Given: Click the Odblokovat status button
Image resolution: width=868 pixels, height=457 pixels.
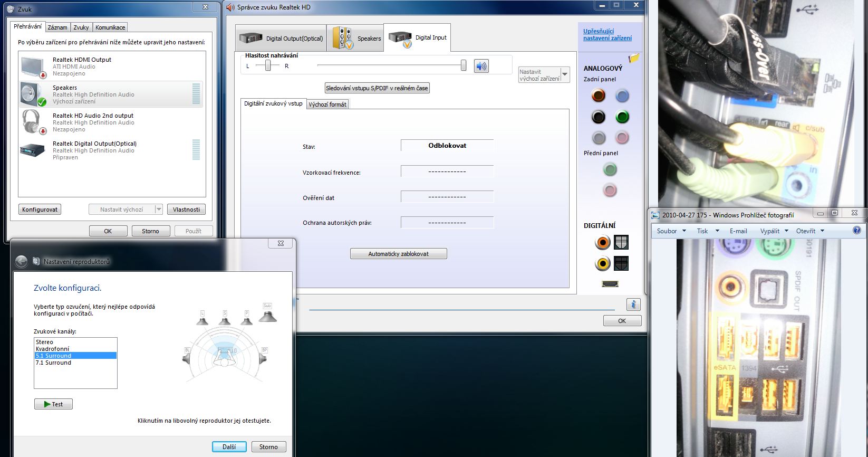Looking at the screenshot, I should pos(447,146).
